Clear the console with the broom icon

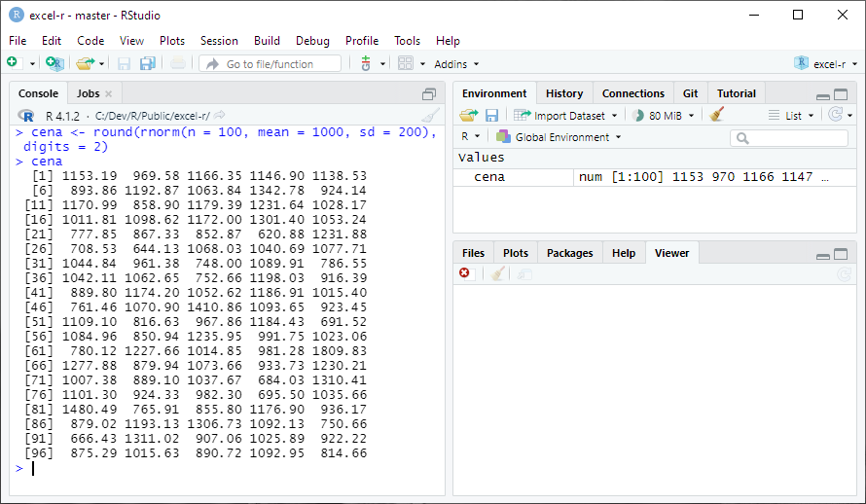(430, 116)
